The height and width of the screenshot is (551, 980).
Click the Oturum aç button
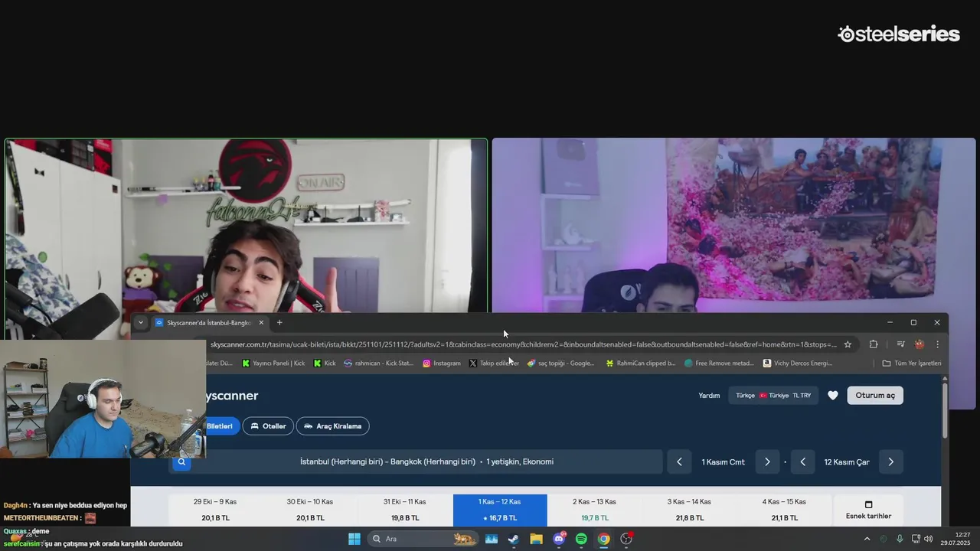tap(875, 396)
